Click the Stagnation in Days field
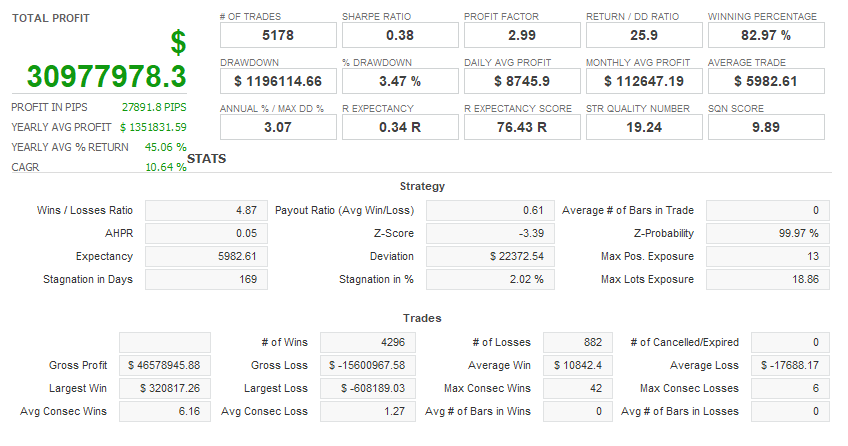Screen dimensions: 848x446 206,279
